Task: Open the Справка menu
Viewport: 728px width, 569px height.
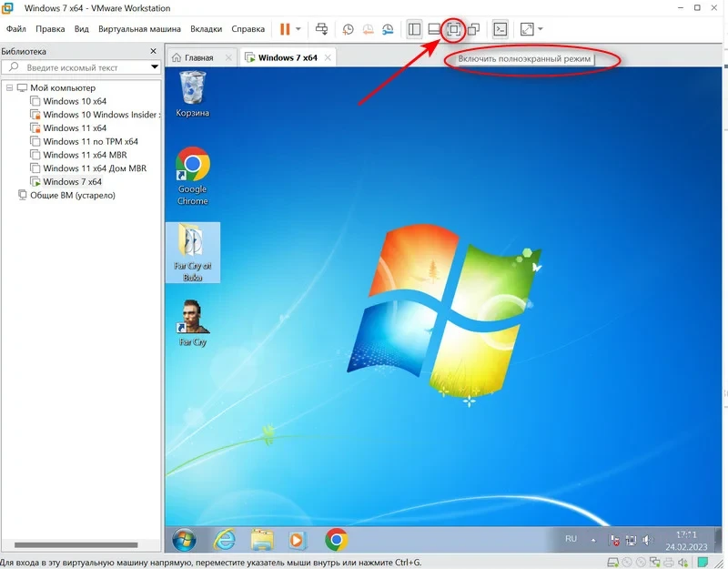Action: pos(248,29)
